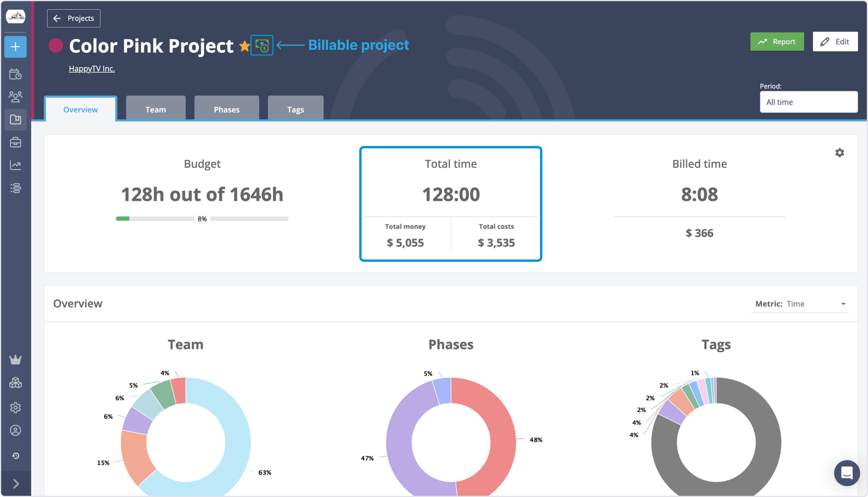
Task: Open the team members icon in sidebar
Action: 16,96
